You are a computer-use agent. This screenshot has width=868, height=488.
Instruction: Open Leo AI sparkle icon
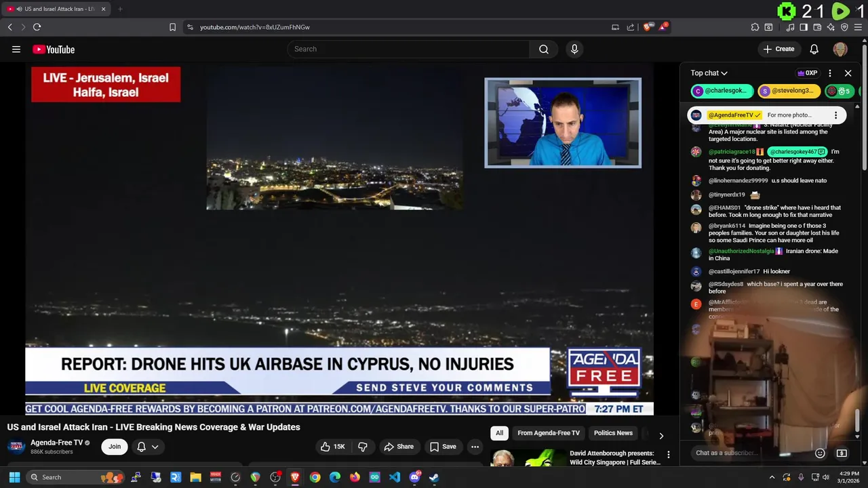pyautogui.click(x=831, y=27)
